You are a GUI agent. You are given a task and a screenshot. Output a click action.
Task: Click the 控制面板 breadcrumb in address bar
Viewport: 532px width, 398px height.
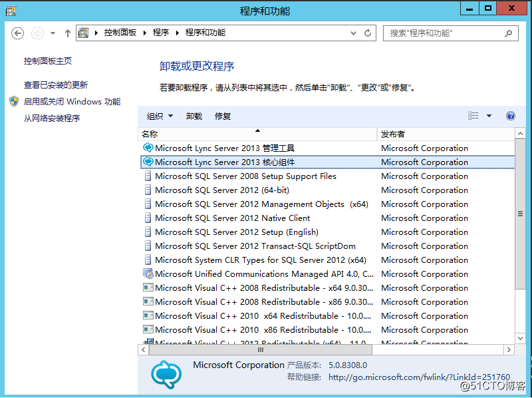[120, 33]
